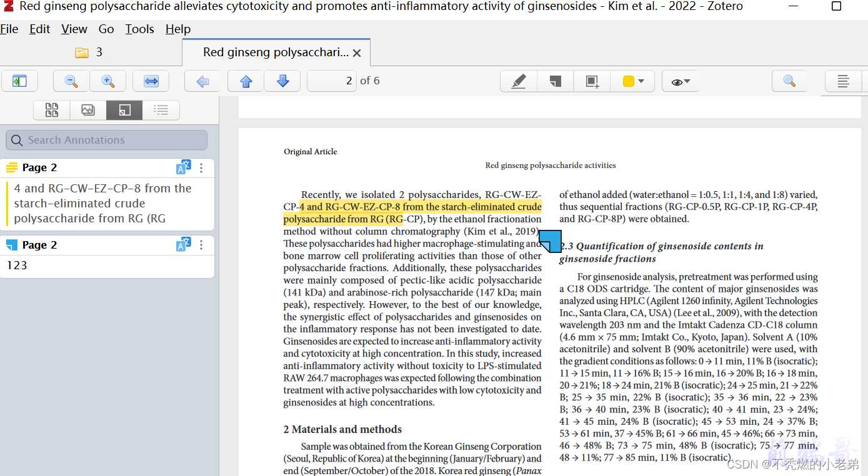The height and width of the screenshot is (476, 868).
Task: Click the Zotero app icon in title bar
Action: pos(8,7)
